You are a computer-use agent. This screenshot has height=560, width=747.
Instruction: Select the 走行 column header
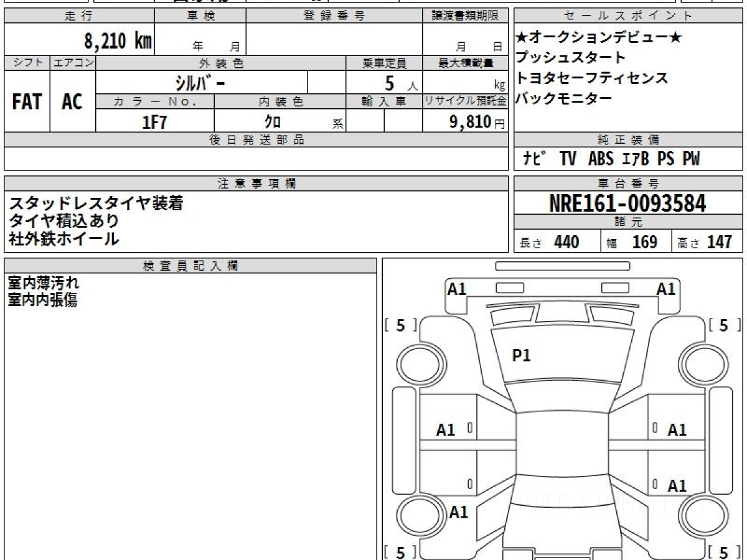click(78, 16)
